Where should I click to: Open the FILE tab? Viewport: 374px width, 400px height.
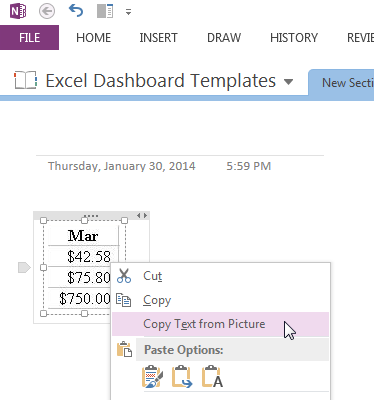tap(29, 38)
